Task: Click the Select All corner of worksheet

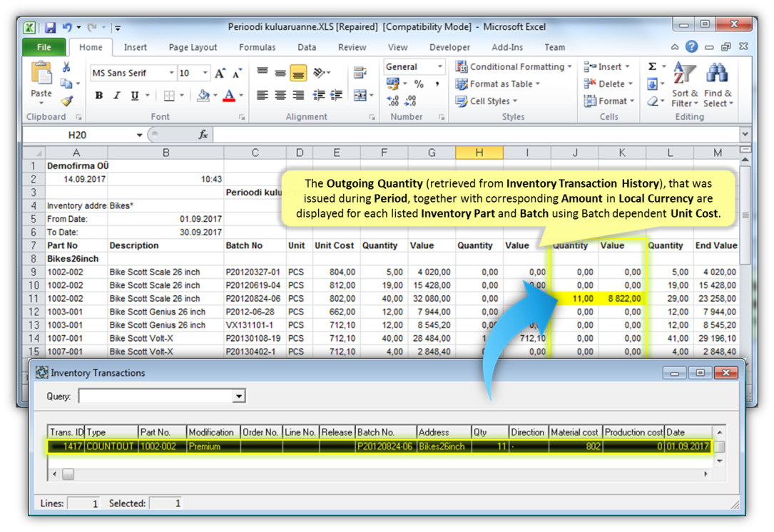Action: coord(34,153)
